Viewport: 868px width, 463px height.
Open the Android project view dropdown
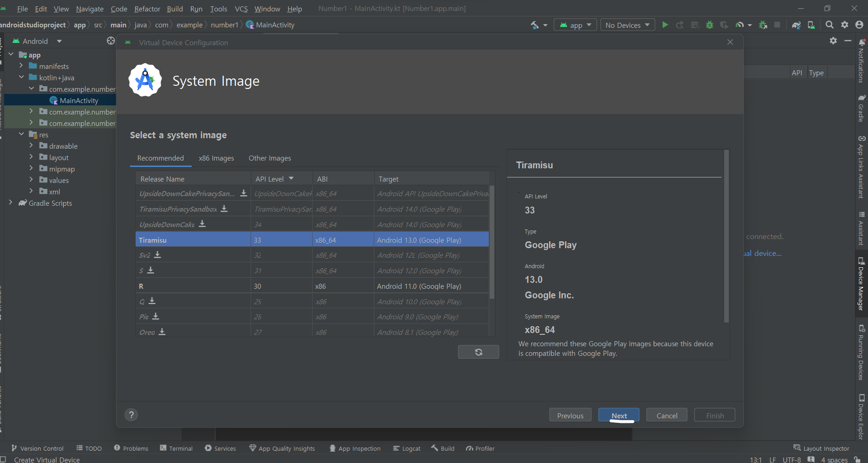tap(37, 41)
